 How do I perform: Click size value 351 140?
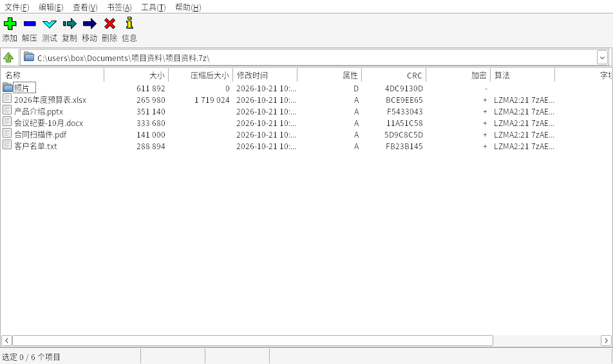151,112
